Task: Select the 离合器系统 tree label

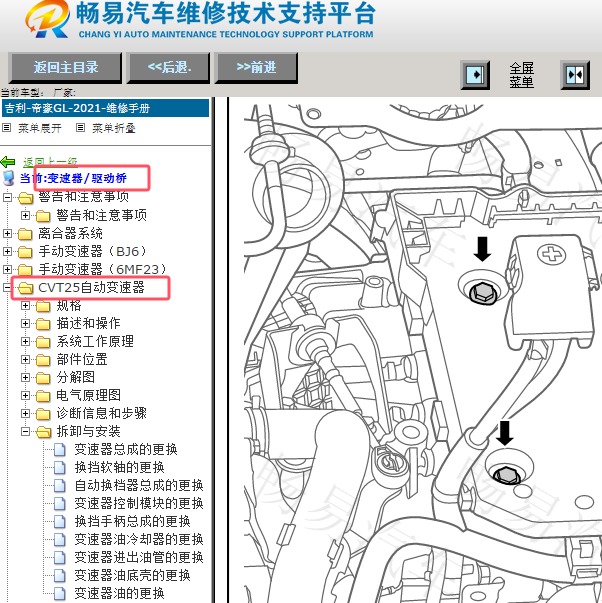Action: pyautogui.click(x=70, y=233)
